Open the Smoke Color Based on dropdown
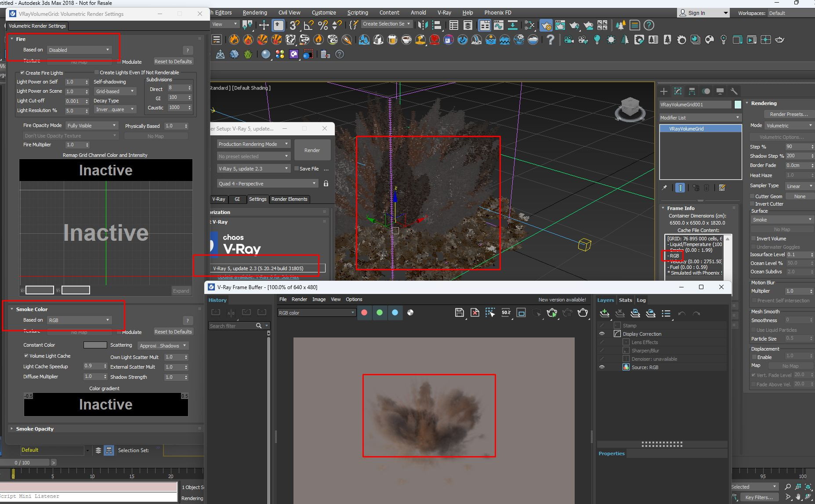The width and height of the screenshot is (815, 504). tap(79, 320)
